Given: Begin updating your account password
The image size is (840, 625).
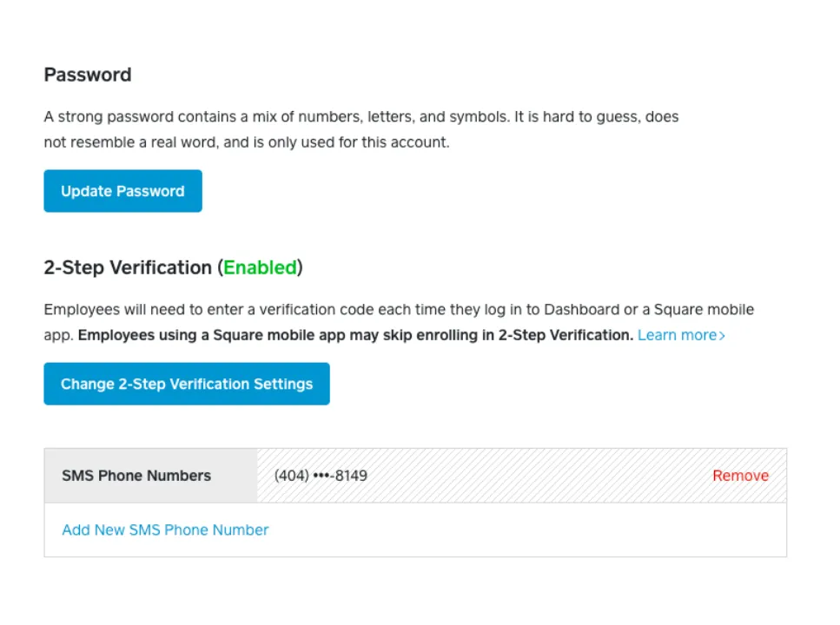Looking at the screenshot, I should (122, 191).
